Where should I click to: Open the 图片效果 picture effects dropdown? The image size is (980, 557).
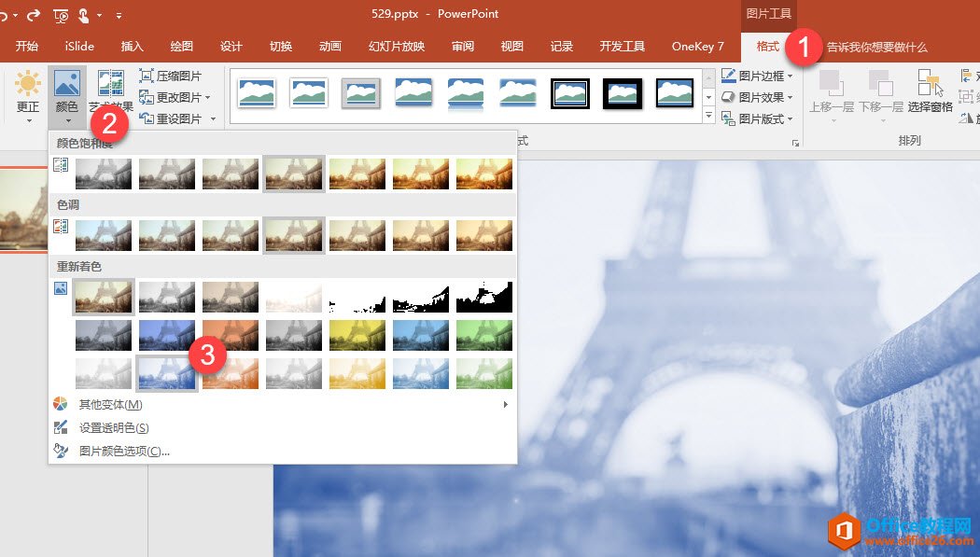click(757, 97)
